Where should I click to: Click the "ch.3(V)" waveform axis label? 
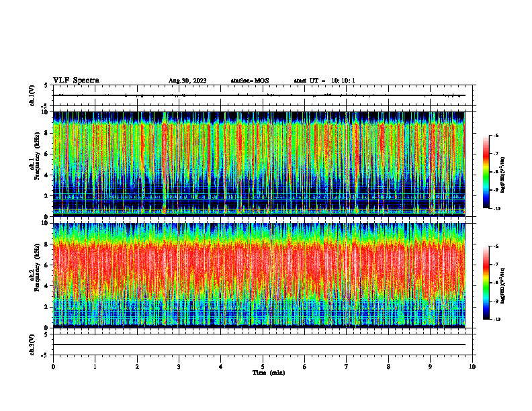pos(32,345)
